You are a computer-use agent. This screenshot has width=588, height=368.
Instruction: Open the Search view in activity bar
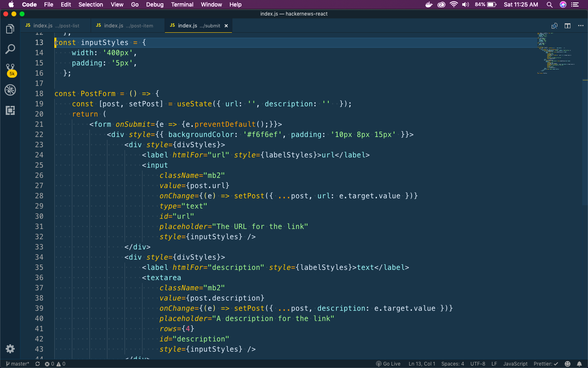(x=10, y=49)
